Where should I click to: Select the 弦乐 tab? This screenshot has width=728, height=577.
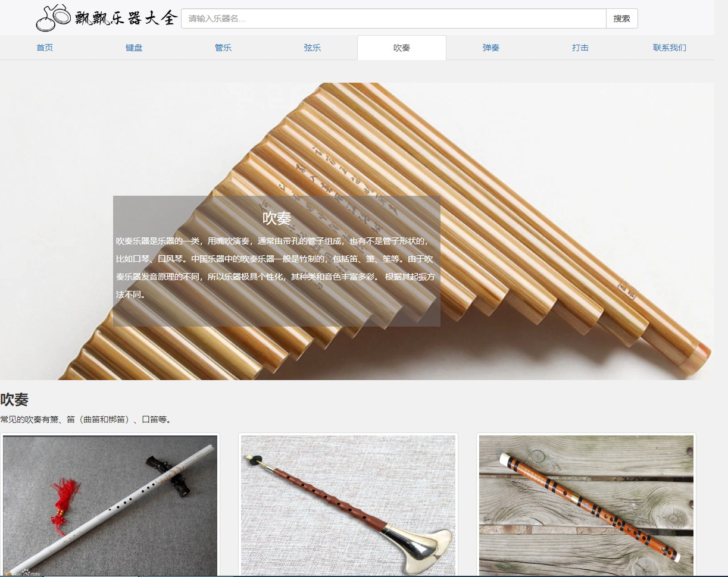tap(313, 48)
